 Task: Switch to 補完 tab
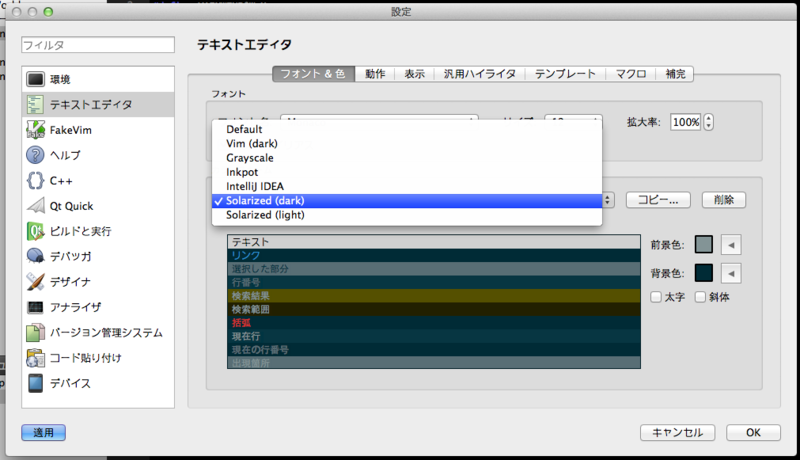point(675,74)
